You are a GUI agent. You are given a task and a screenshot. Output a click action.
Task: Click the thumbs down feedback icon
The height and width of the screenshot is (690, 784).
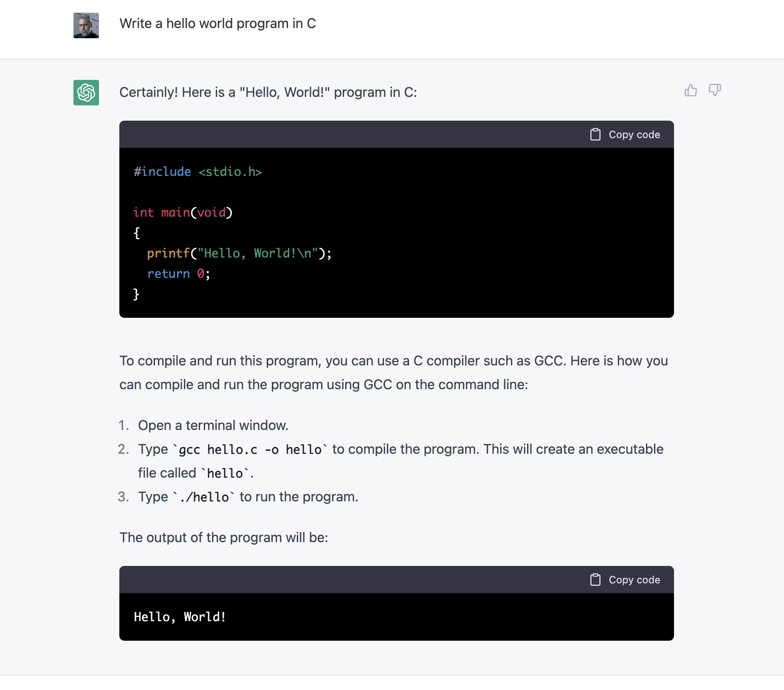click(x=715, y=90)
